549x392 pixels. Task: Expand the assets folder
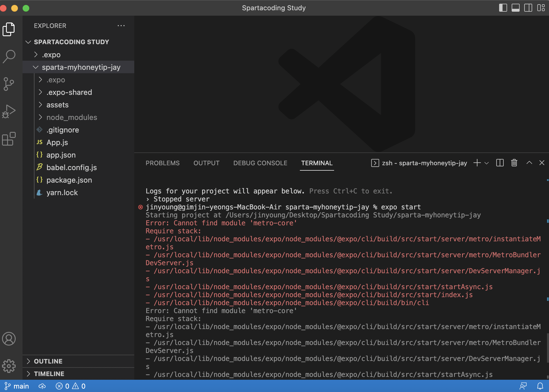click(x=78, y=105)
